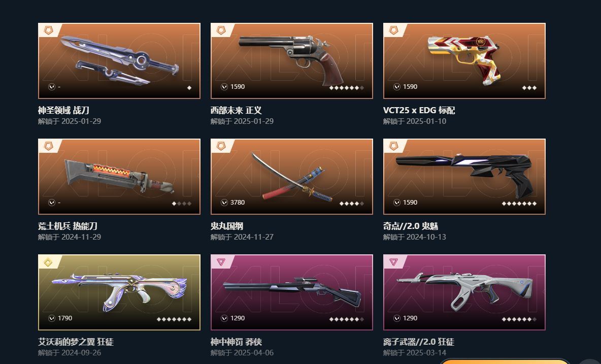Click the rarity tier icon on 西部未来 正义 card
The width and height of the screenshot is (601, 364).
pyautogui.click(x=221, y=30)
